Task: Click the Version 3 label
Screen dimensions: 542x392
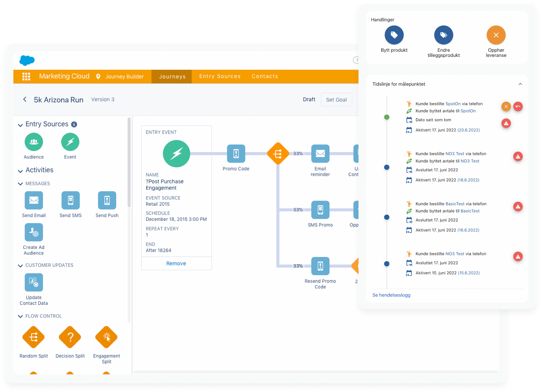Action: [x=103, y=99]
